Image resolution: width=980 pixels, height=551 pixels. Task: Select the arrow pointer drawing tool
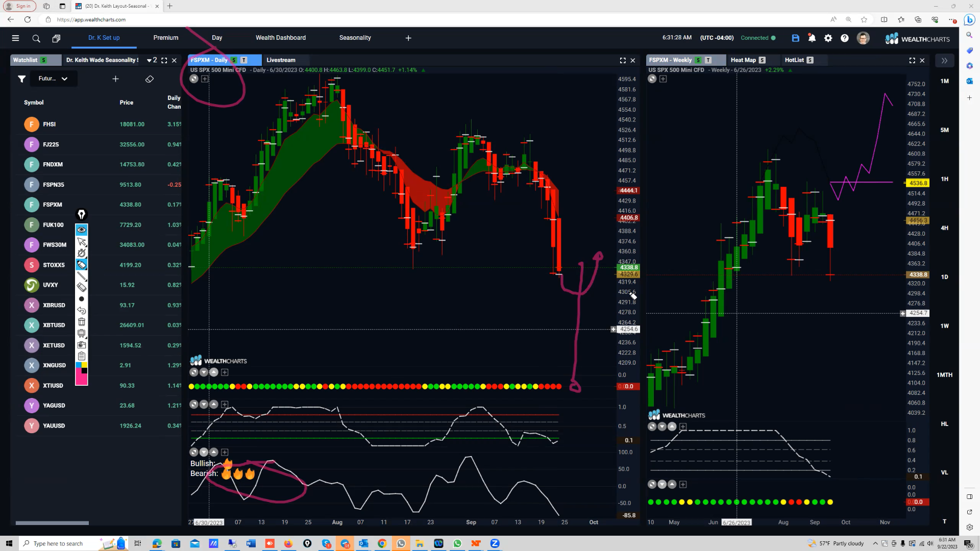82,242
